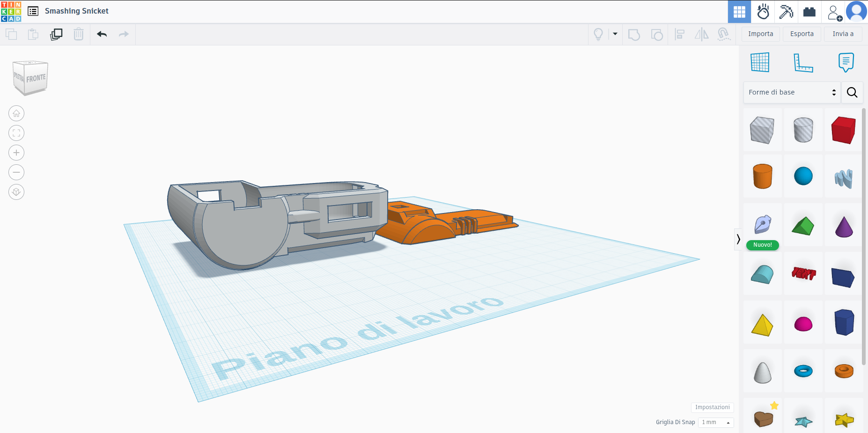Open the Griglia Di Snap 1 mm dropdown
868x433 pixels.
[x=716, y=422]
